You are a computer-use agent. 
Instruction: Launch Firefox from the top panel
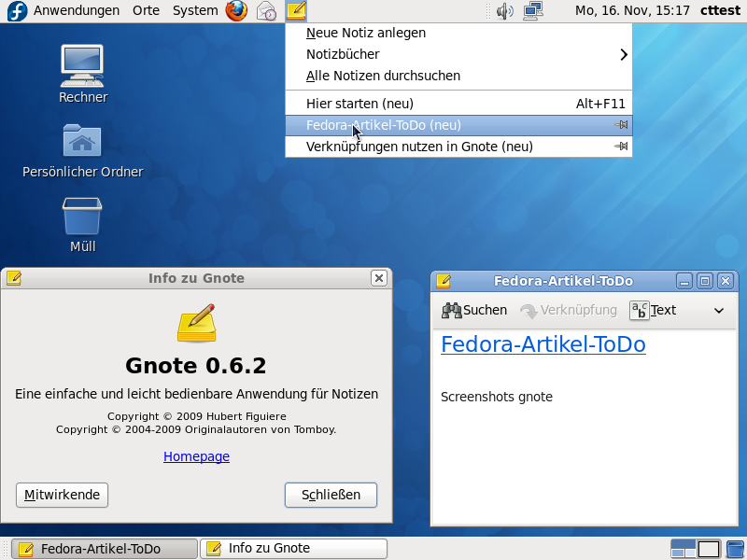point(236,11)
